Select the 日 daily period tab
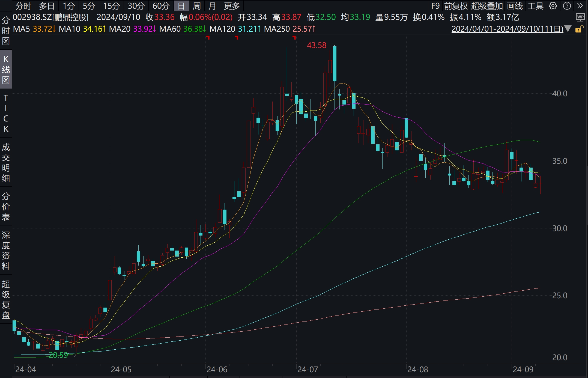 [x=181, y=6]
